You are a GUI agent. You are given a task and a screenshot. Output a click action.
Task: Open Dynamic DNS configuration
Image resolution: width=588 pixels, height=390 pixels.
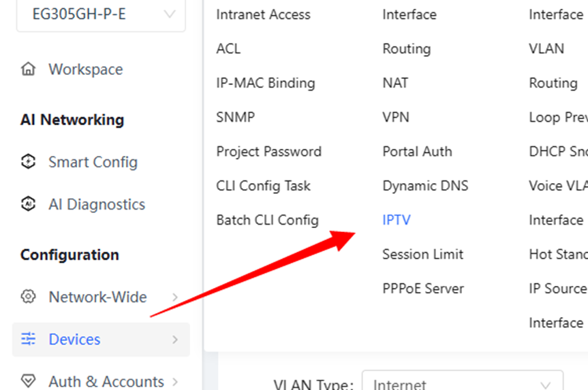point(425,186)
